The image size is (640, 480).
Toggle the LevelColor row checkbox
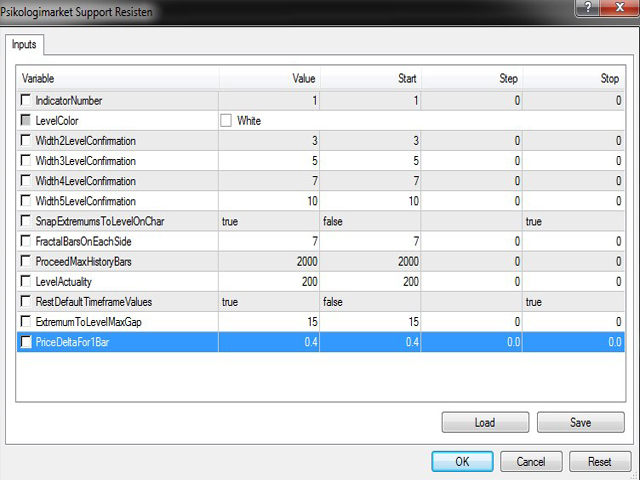coord(26,120)
